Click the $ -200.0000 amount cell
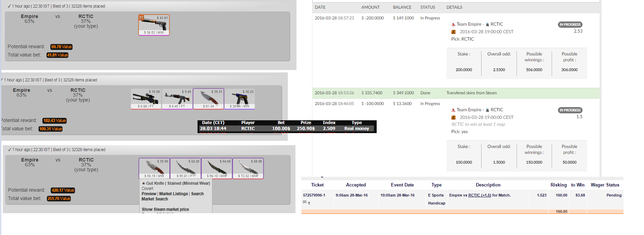Viewport: 644px width, 235px height. coord(373,18)
